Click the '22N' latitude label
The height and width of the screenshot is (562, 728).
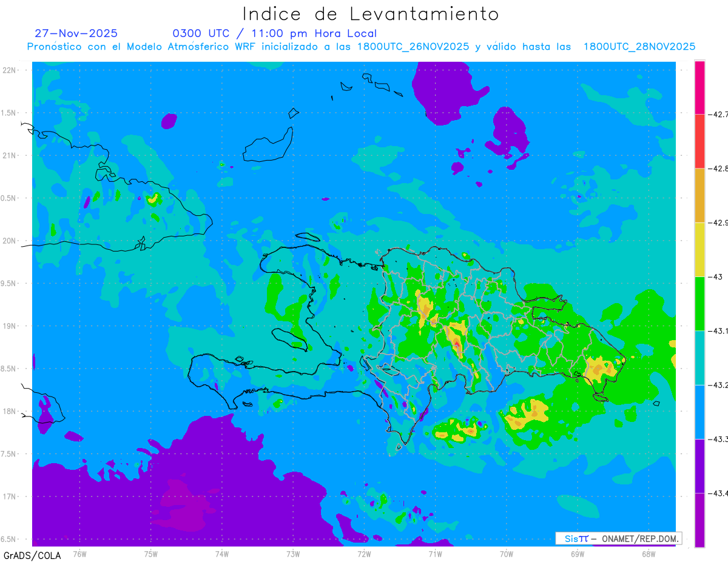click(10, 70)
